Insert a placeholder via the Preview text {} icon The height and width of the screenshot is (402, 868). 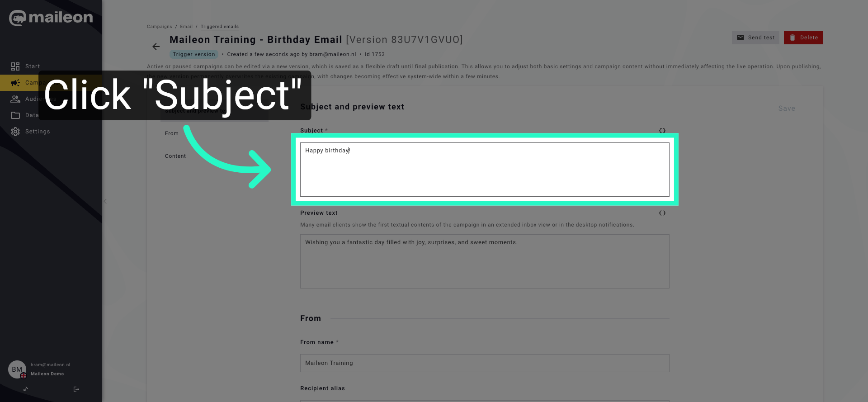pyautogui.click(x=662, y=213)
